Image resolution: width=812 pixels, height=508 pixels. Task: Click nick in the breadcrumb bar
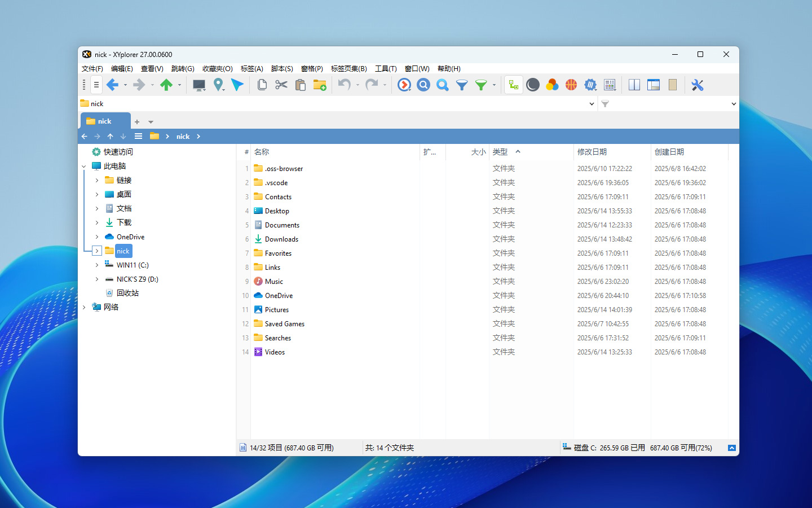pos(183,137)
